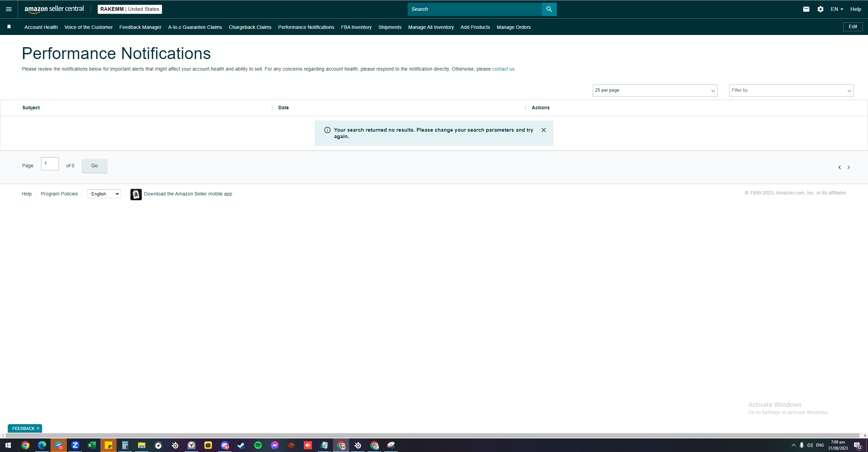Viewport: 868px width, 452px height.
Task: Open Voice of the Customer
Action: click(x=88, y=27)
